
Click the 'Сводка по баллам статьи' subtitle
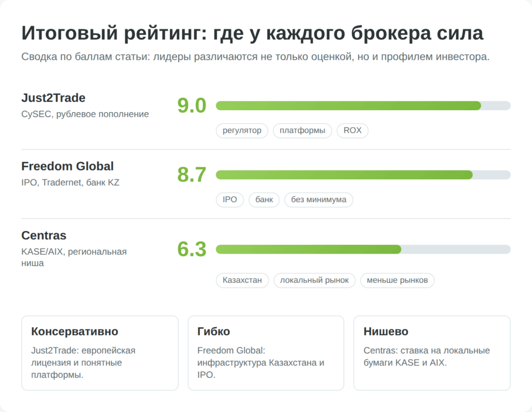tap(256, 57)
